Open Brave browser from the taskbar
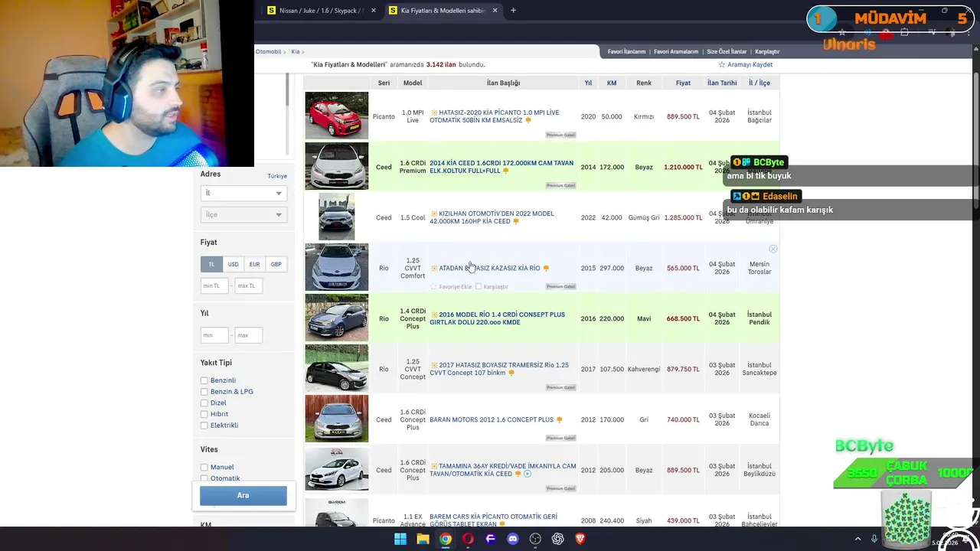Screen dimensions: 980x551 point(580,539)
